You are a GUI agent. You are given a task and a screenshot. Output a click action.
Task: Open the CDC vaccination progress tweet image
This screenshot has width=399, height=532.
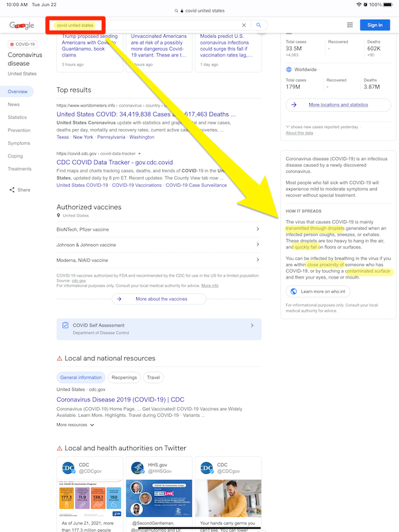tap(90, 498)
